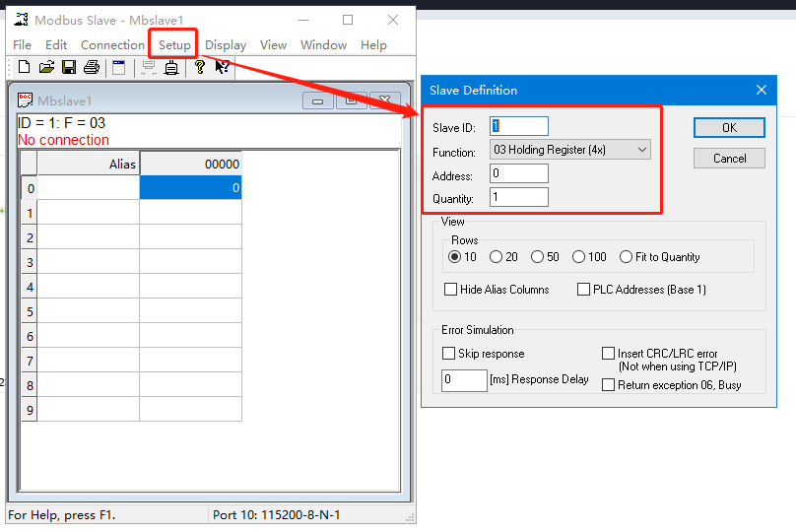The height and width of the screenshot is (532, 796).
Task: Open the Setup menu
Action: point(174,44)
